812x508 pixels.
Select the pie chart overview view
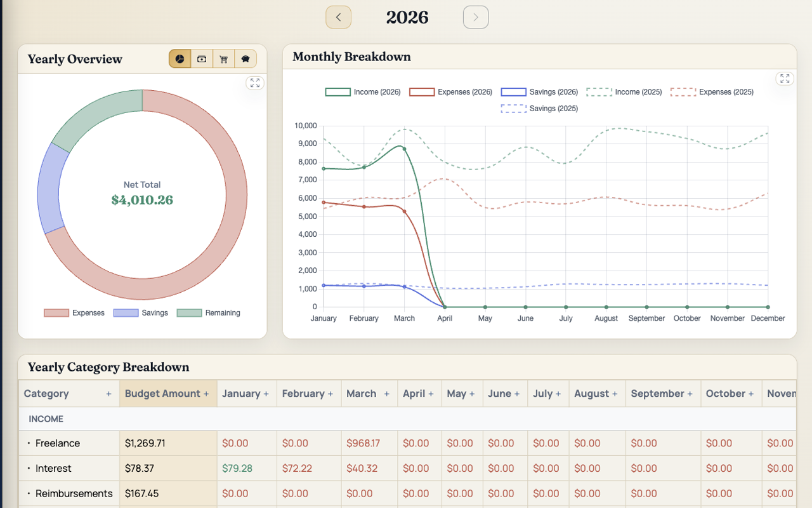coord(180,59)
